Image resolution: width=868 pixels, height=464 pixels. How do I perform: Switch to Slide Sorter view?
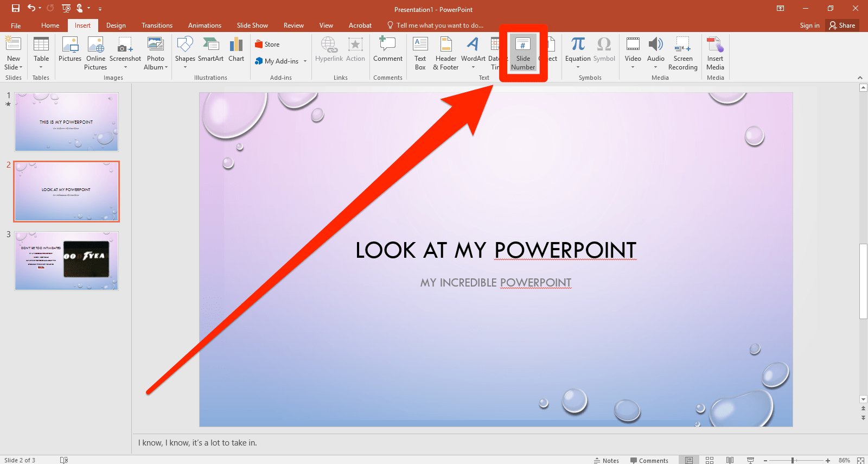tap(709, 460)
